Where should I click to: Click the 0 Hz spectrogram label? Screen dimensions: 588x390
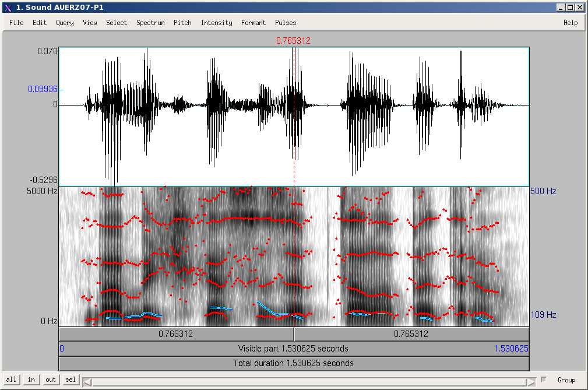coord(49,321)
